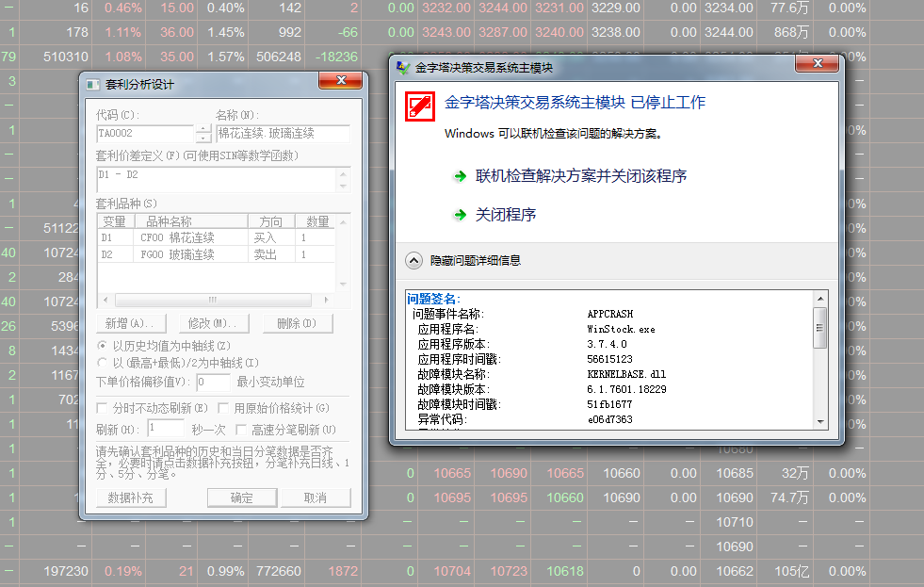Click green arrow beside 联机检查解决方案并关闭该程序
924x587 pixels.
(461, 176)
